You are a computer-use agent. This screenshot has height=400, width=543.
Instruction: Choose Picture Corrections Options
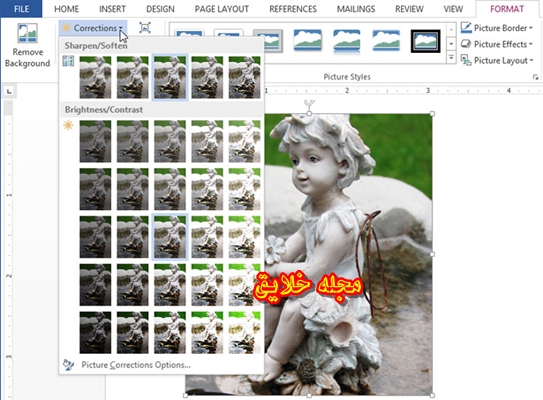click(136, 365)
